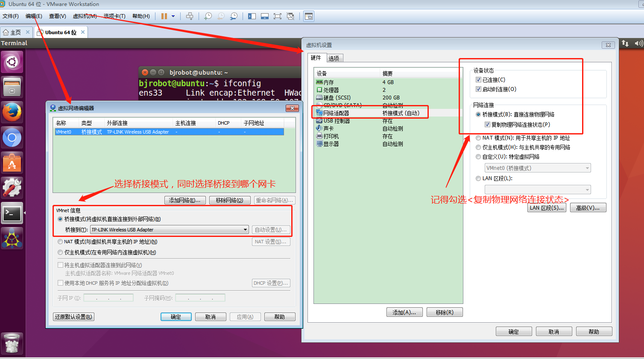Click the full screen mode toolbar icon

(278, 16)
